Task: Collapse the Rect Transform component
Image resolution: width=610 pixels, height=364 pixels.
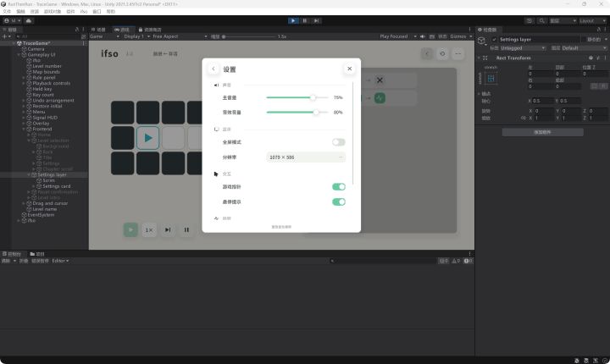Action: (479, 58)
